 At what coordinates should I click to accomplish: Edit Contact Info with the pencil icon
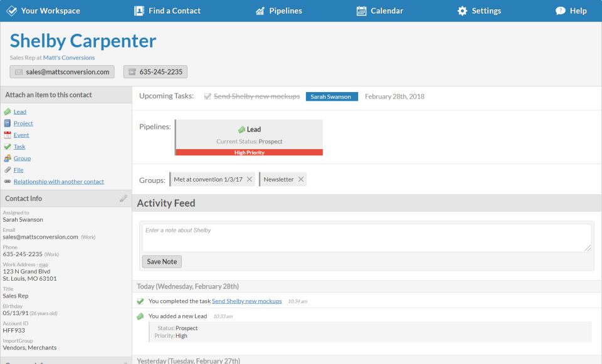point(124,199)
